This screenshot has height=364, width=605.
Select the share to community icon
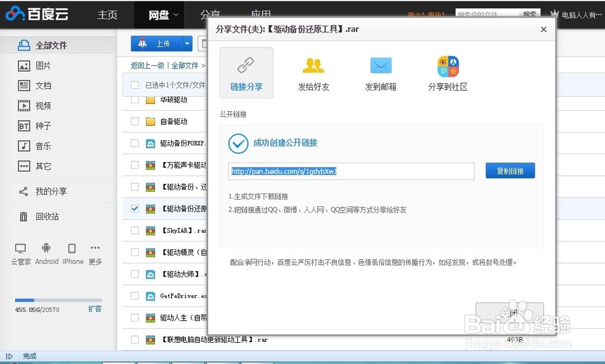tap(448, 67)
